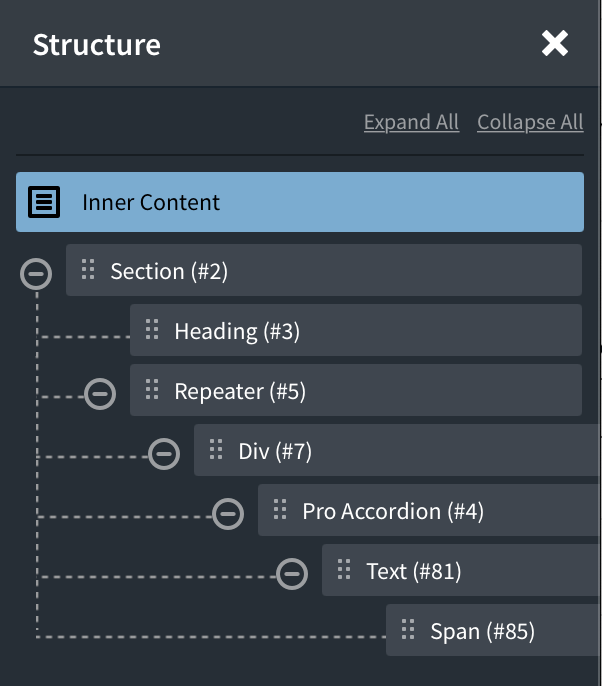Collapse the Text (#81) node
The width and height of the screenshot is (602, 686).
click(x=292, y=574)
